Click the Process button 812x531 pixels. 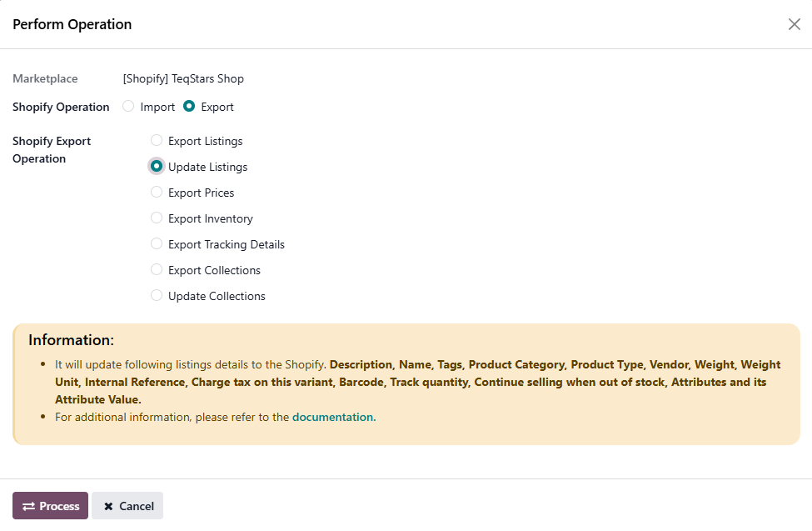point(50,506)
